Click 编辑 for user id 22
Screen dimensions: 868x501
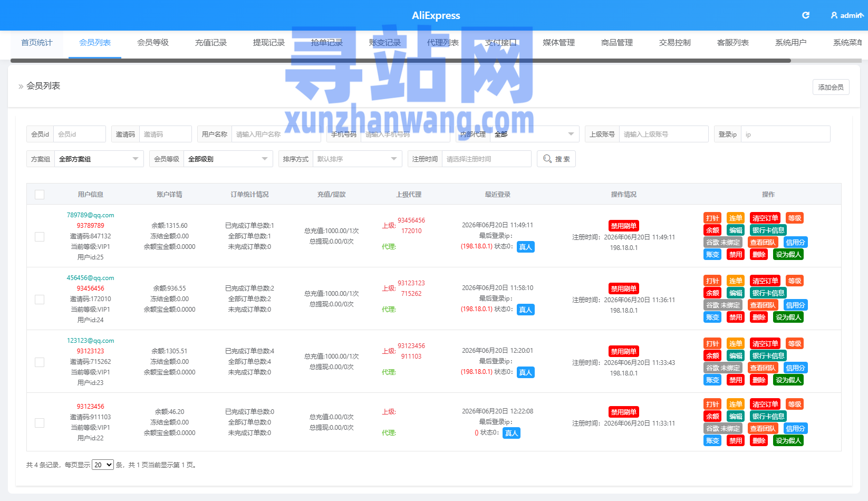pos(736,417)
